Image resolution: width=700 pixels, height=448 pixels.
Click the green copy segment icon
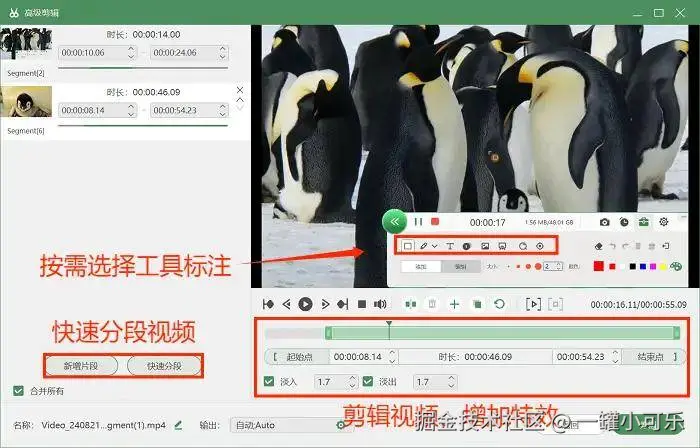pyautogui.click(x=477, y=304)
